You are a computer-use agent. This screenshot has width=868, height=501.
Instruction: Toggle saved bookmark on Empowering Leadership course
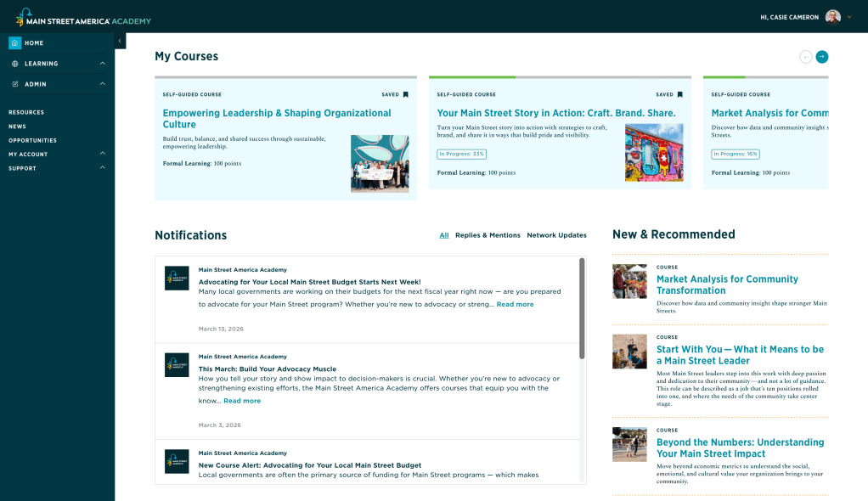(x=406, y=94)
